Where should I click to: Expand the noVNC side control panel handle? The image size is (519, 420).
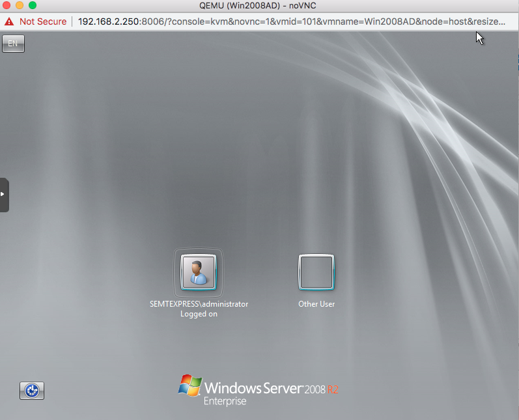(x=4, y=195)
